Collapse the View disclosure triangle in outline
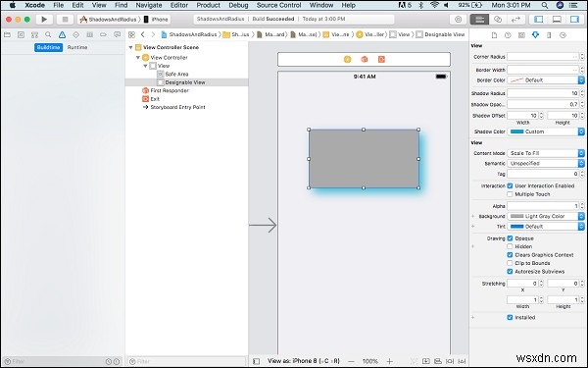 point(145,66)
